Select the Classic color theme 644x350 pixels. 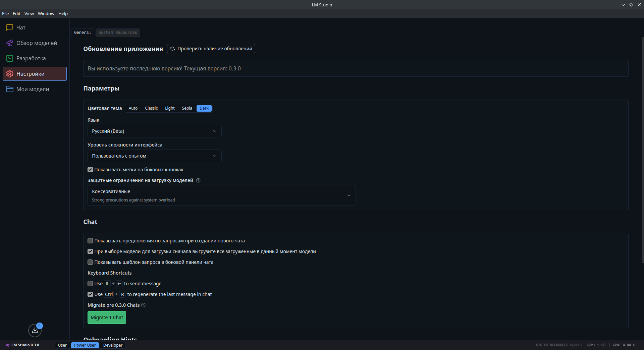pos(151,108)
